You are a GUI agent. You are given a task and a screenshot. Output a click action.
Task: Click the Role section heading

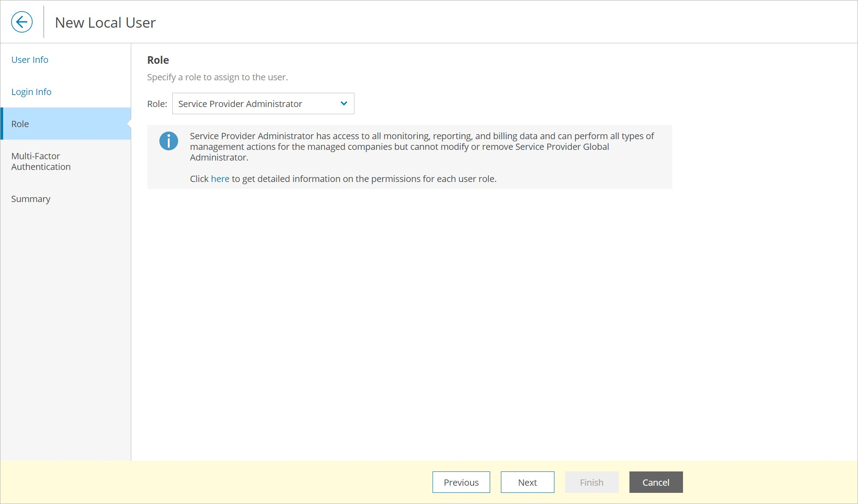(x=158, y=60)
